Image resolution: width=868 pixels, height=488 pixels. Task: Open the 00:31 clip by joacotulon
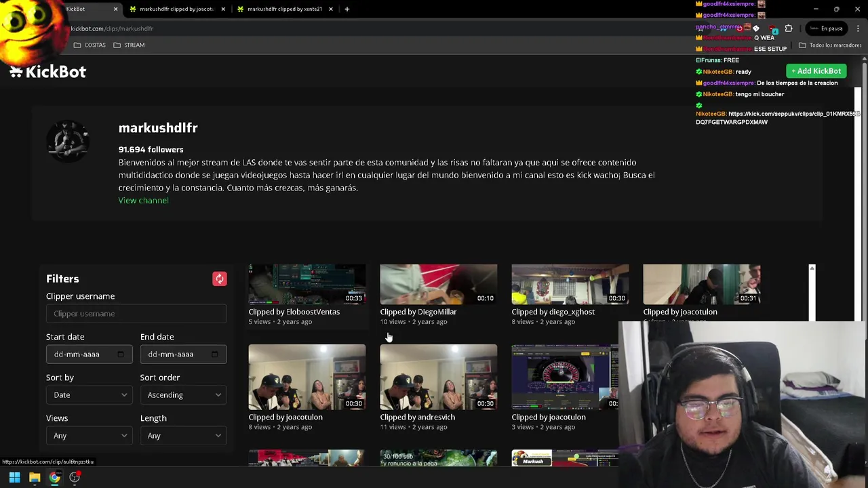[x=701, y=284]
